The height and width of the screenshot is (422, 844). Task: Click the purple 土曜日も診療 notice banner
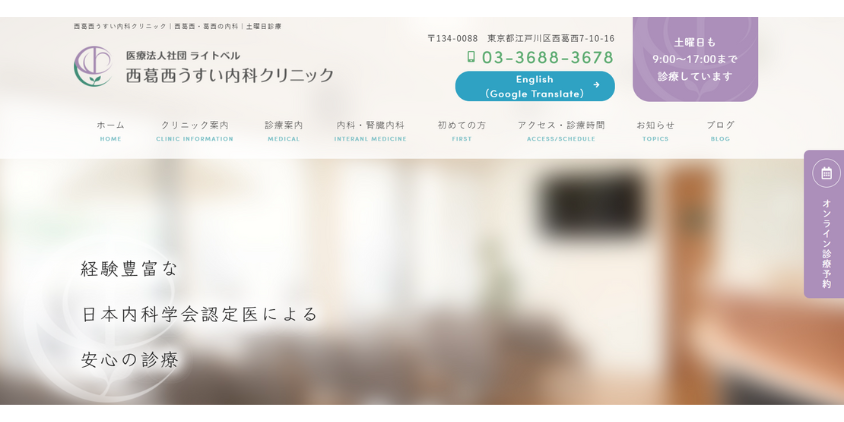point(695,59)
